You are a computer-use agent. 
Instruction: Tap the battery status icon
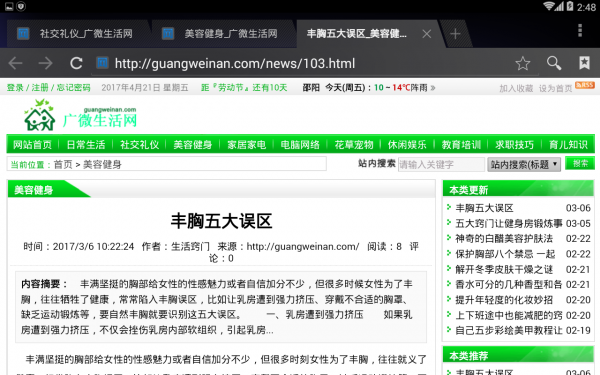click(570, 6)
